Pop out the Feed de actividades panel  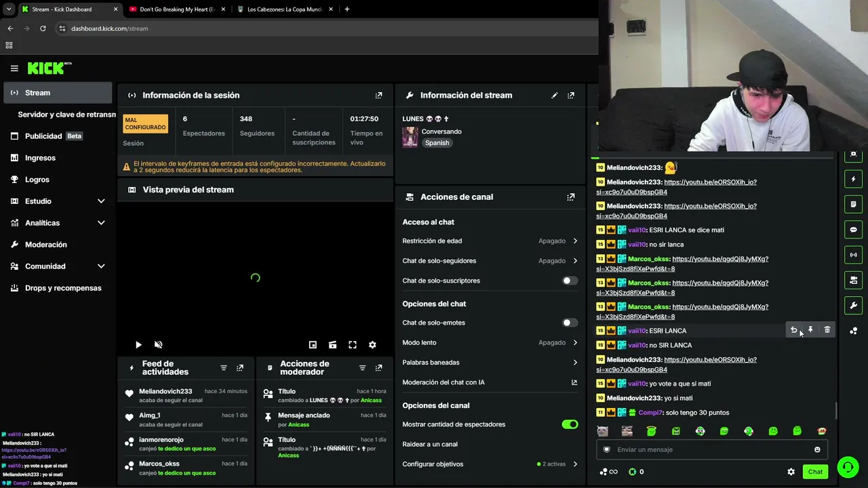(240, 368)
